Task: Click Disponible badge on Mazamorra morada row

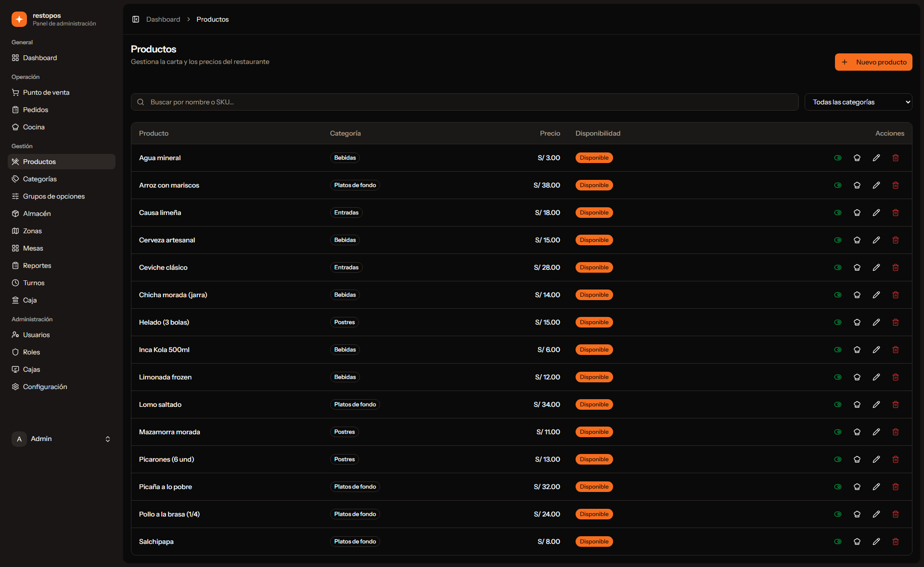Action: [x=594, y=432]
